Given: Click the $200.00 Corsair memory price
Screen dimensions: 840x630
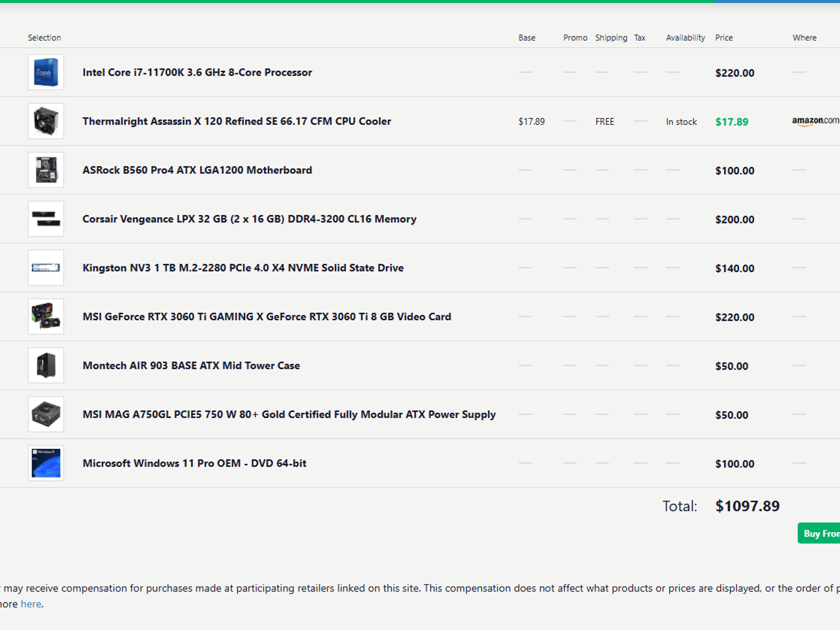Looking at the screenshot, I should (x=735, y=219).
